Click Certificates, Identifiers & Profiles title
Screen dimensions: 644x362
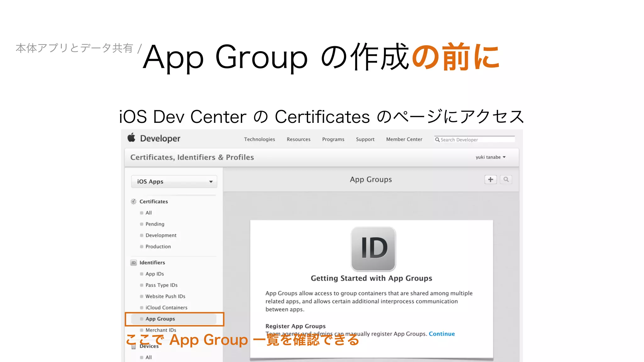(192, 157)
